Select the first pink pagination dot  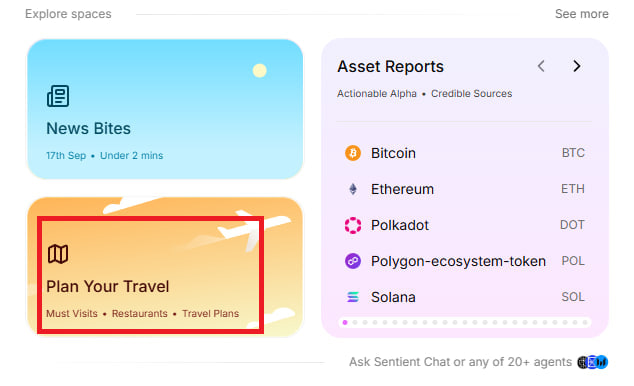coord(345,323)
